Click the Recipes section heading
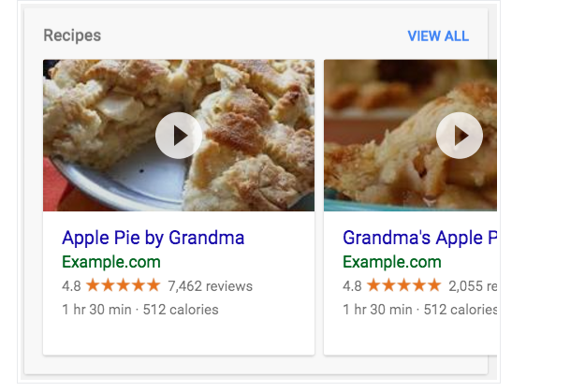 72,36
